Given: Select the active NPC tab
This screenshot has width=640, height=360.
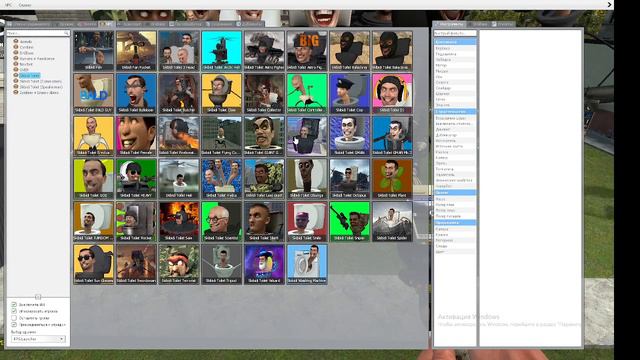Looking at the screenshot, I should pos(106,24).
